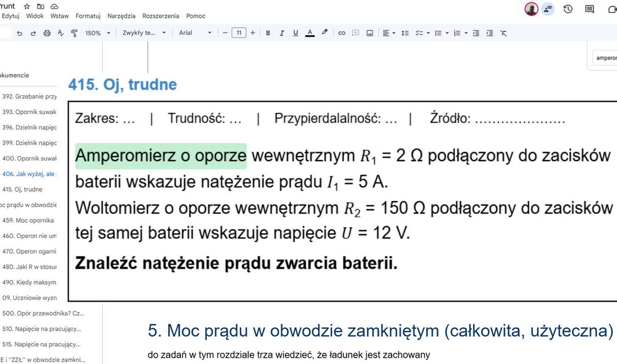
Task: Open version history clock icon
Action: [568, 9]
